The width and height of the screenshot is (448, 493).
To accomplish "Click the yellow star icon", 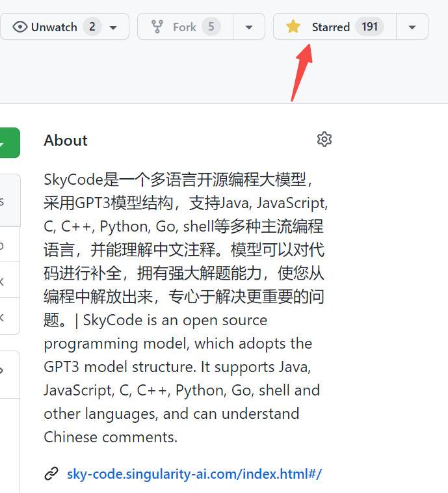I will (293, 27).
